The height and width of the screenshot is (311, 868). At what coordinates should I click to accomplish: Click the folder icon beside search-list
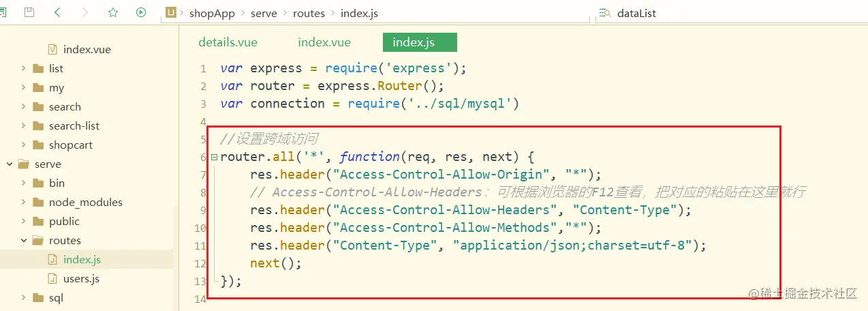point(37,125)
